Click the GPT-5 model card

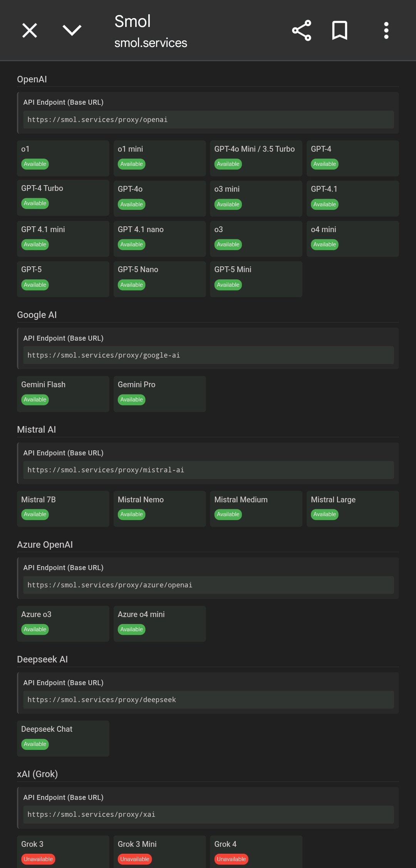[x=63, y=279]
